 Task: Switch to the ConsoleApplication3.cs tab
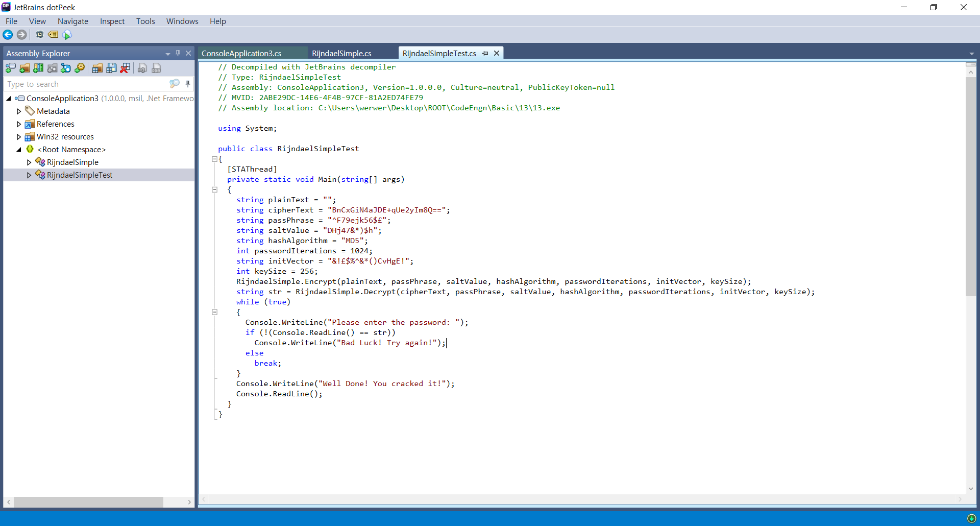click(241, 53)
